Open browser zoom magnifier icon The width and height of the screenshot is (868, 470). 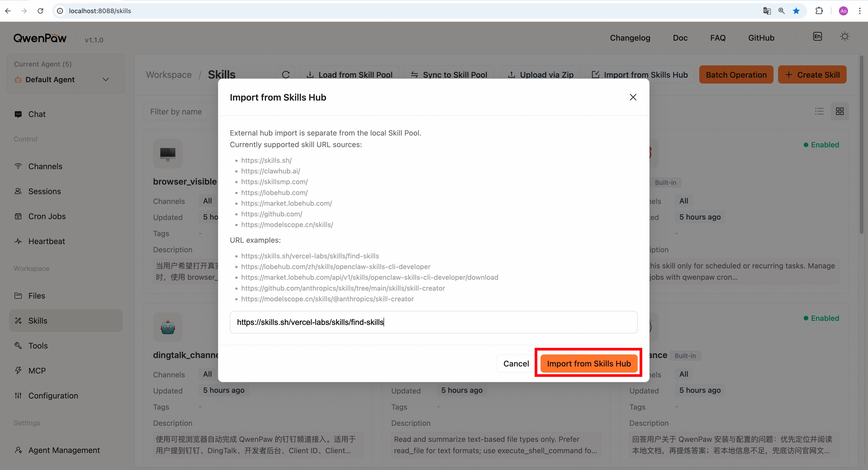782,11
